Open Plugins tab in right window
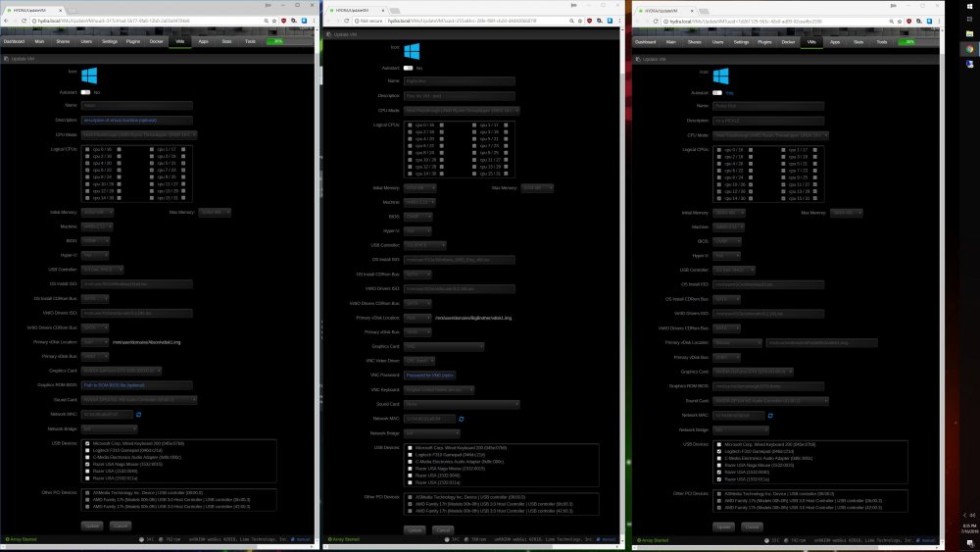980x552 pixels. [x=764, y=42]
